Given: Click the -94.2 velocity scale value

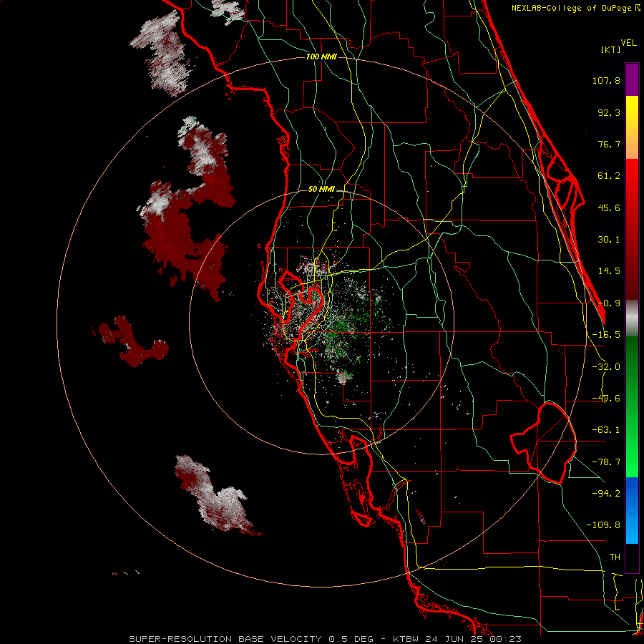Looking at the screenshot, I should 606,493.
